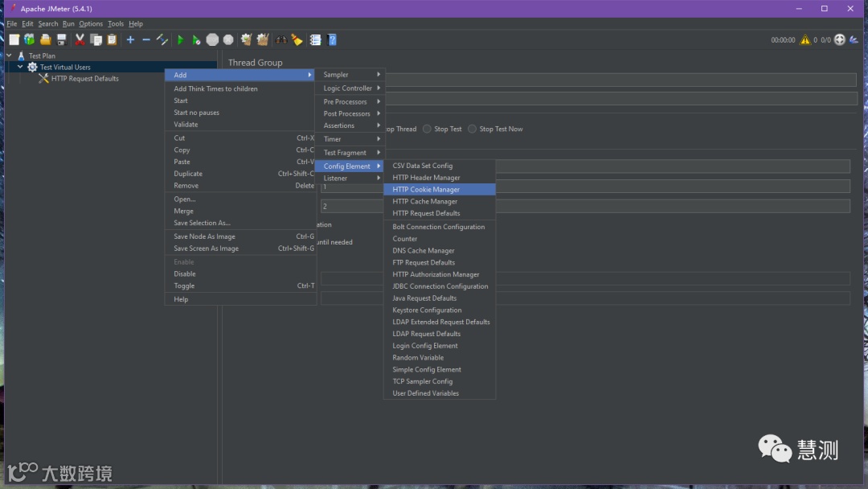Click Disable in the context menu
Image resolution: width=868 pixels, height=489 pixels.
point(240,274)
